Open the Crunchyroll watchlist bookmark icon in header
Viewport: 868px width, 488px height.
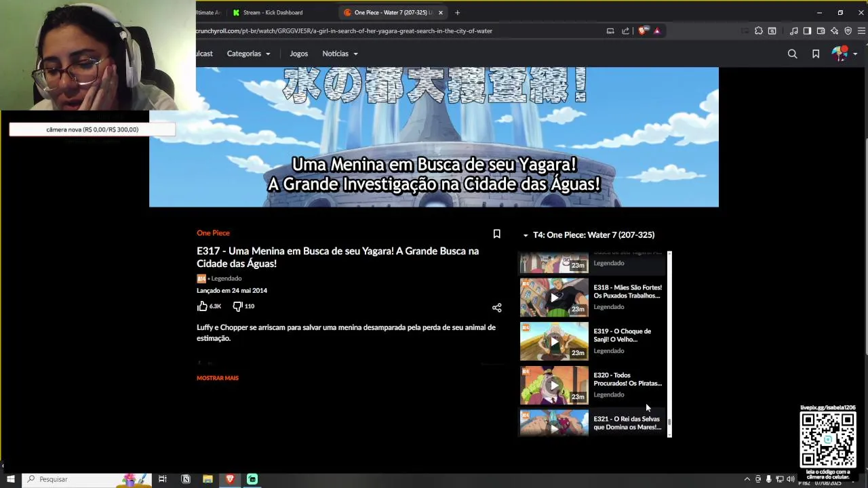tap(816, 54)
